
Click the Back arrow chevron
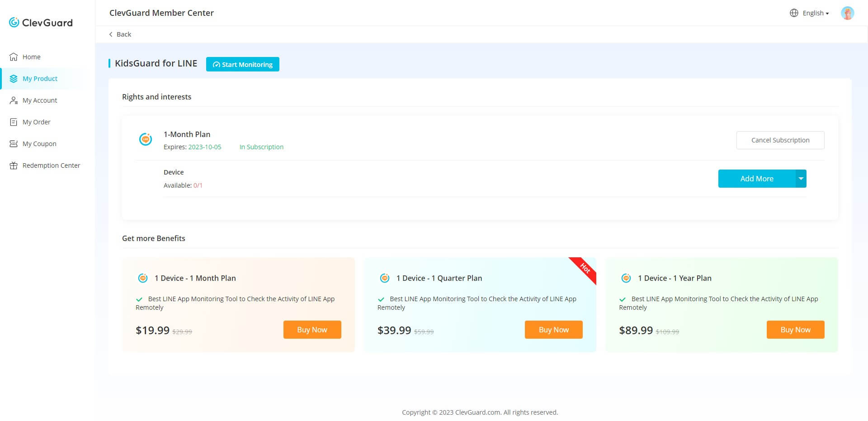pos(111,34)
